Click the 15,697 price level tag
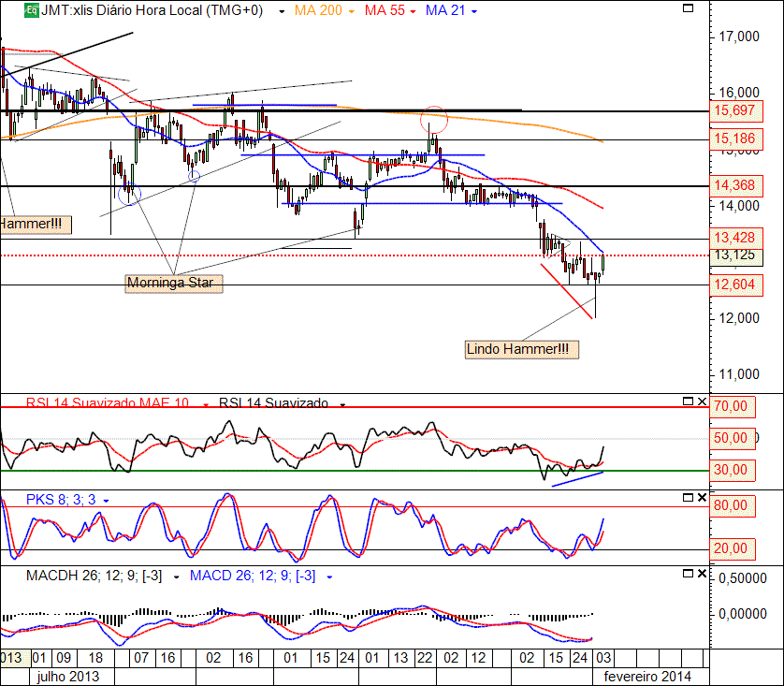Screen dimensions: 784x686 pyautogui.click(x=736, y=110)
